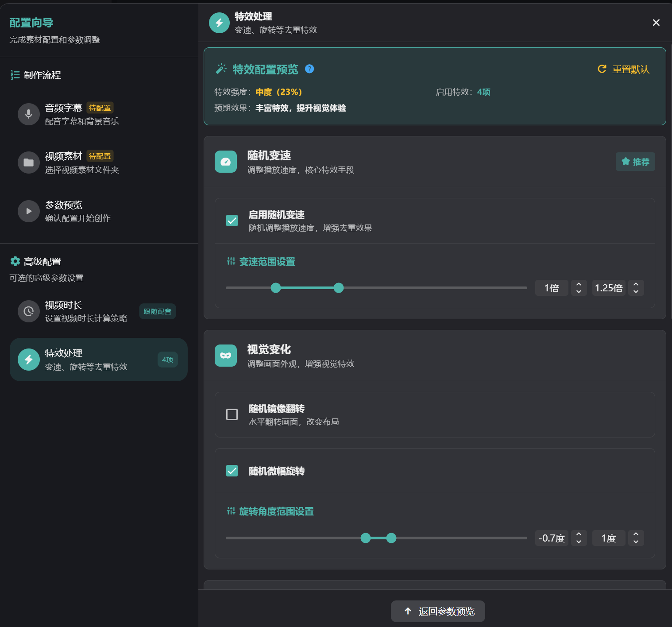The width and height of the screenshot is (672, 627).
Task: Click the 1度 maximum rotation input field
Action: [609, 538]
